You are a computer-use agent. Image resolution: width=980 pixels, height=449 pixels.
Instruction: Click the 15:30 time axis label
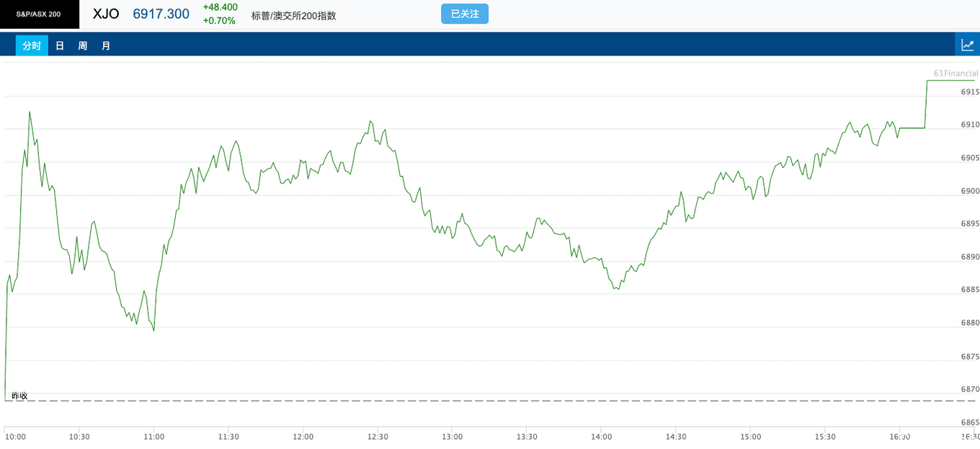(x=825, y=437)
